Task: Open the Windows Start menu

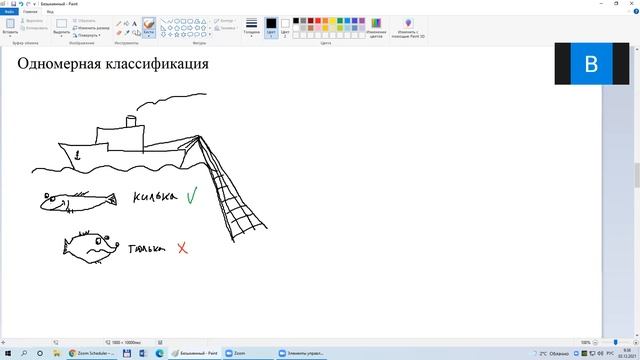Action: click(x=7, y=353)
